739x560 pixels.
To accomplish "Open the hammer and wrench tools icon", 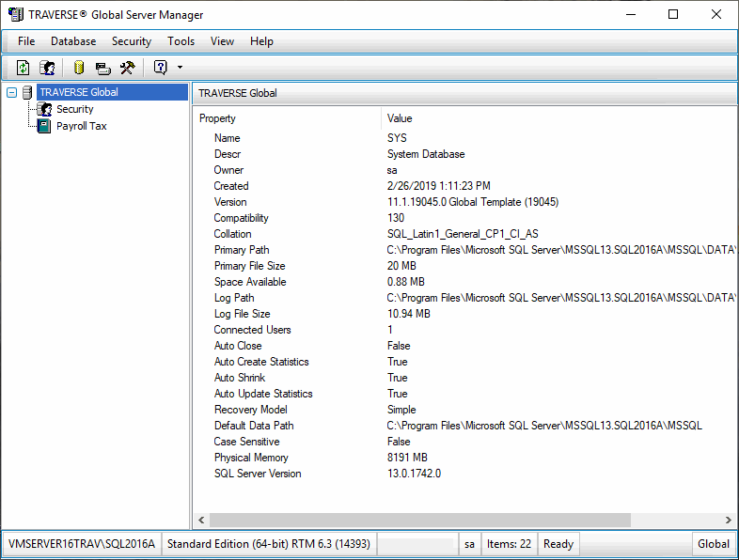I will tap(127, 68).
